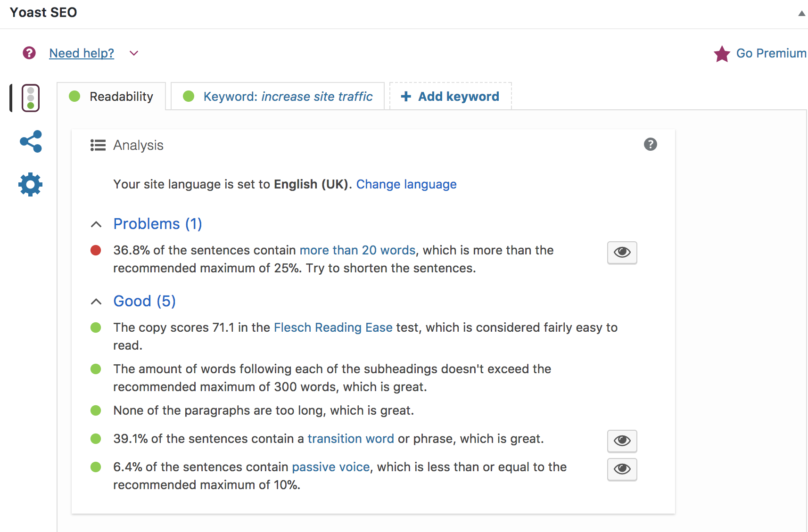This screenshot has width=808, height=532.
Task: Expand the Need help dropdown chevron
Action: point(134,53)
